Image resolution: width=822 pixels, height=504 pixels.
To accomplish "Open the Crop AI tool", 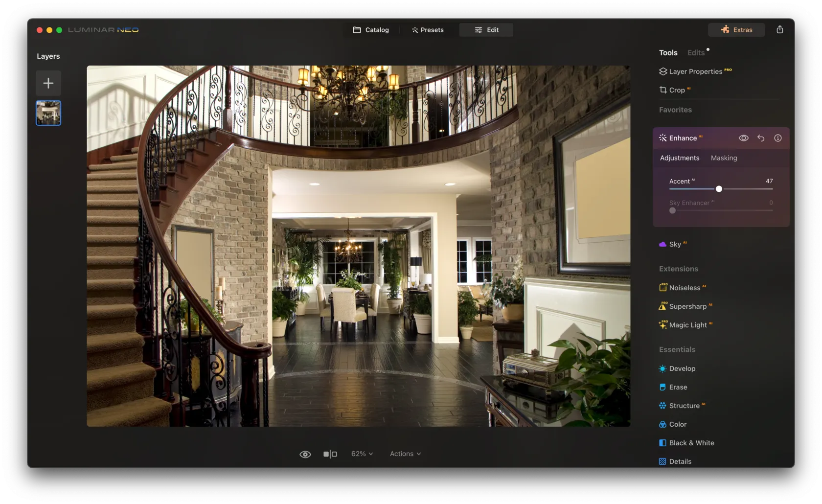I will point(676,90).
